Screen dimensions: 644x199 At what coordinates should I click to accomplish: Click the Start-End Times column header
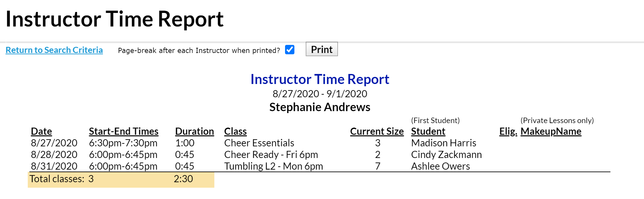[x=124, y=131]
